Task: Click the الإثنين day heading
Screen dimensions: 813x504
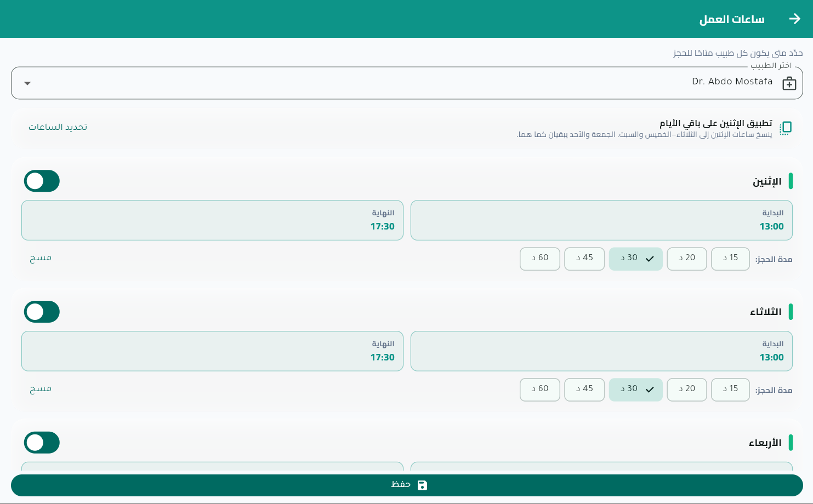Action: 767,181
